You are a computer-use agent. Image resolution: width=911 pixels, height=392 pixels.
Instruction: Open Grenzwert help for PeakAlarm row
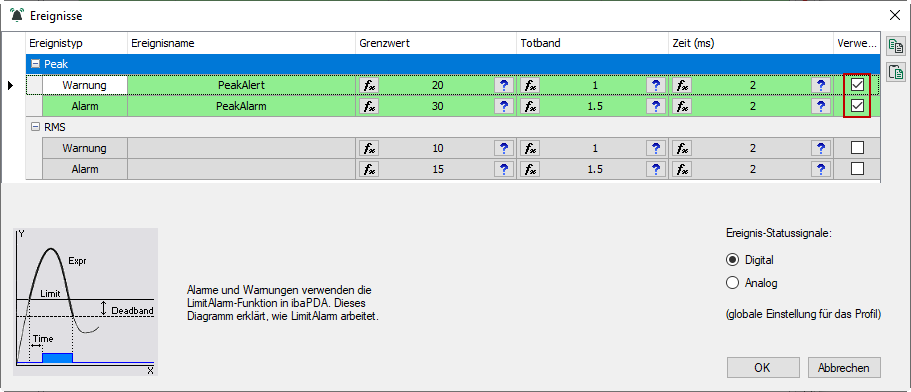pyautogui.click(x=504, y=106)
